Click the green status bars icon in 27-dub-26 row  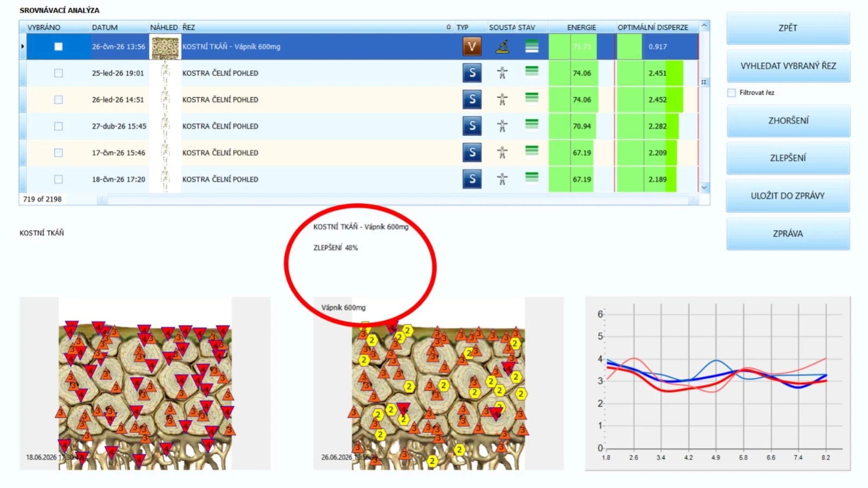pos(532,124)
